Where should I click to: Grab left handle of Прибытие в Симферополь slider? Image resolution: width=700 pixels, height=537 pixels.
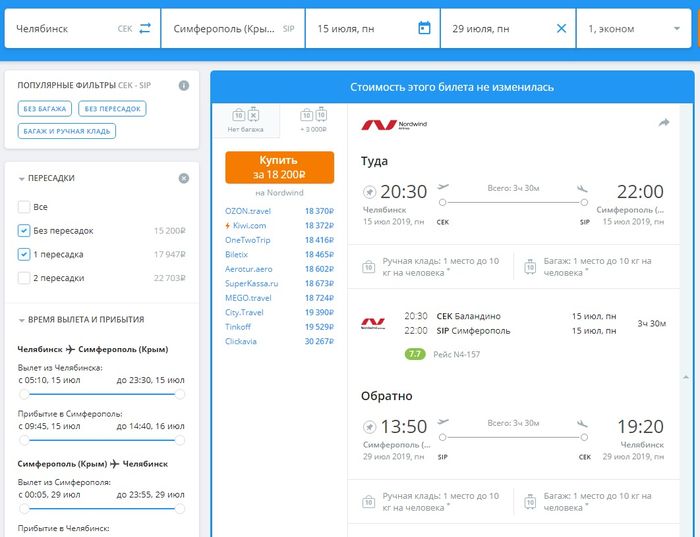(x=24, y=440)
